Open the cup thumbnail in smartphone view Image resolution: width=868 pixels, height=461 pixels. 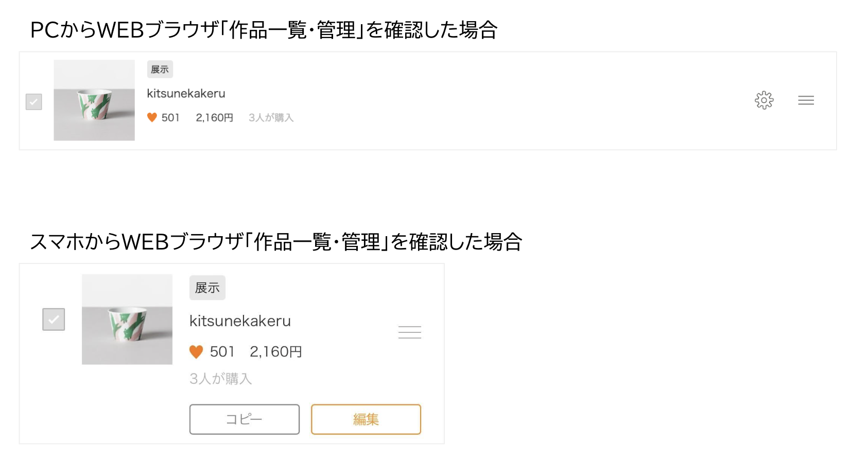(127, 320)
